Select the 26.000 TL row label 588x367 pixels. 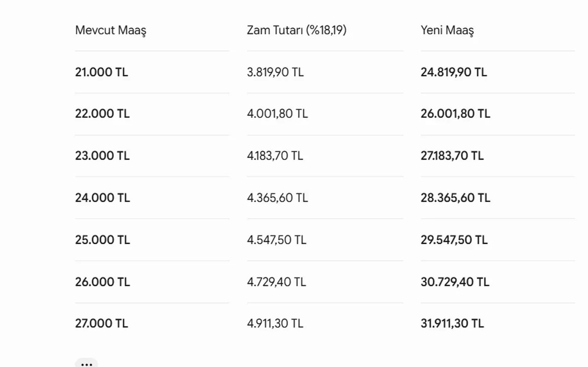102,282
